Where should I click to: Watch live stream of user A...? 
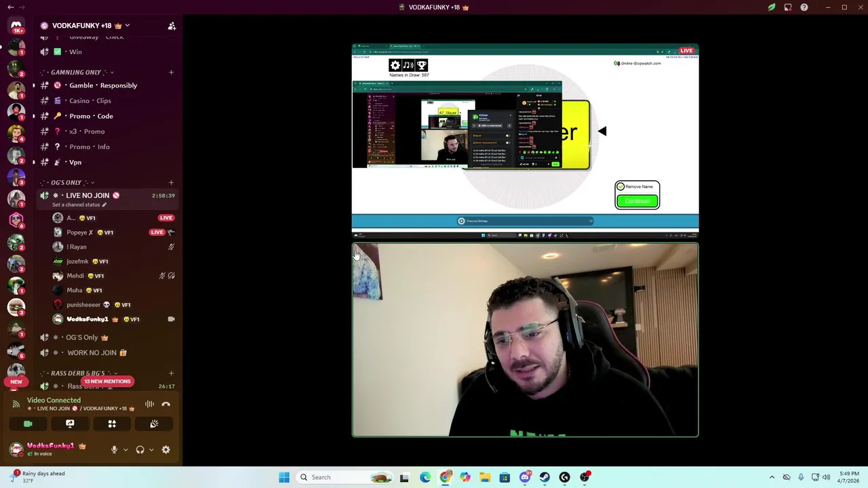[x=166, y=218]
